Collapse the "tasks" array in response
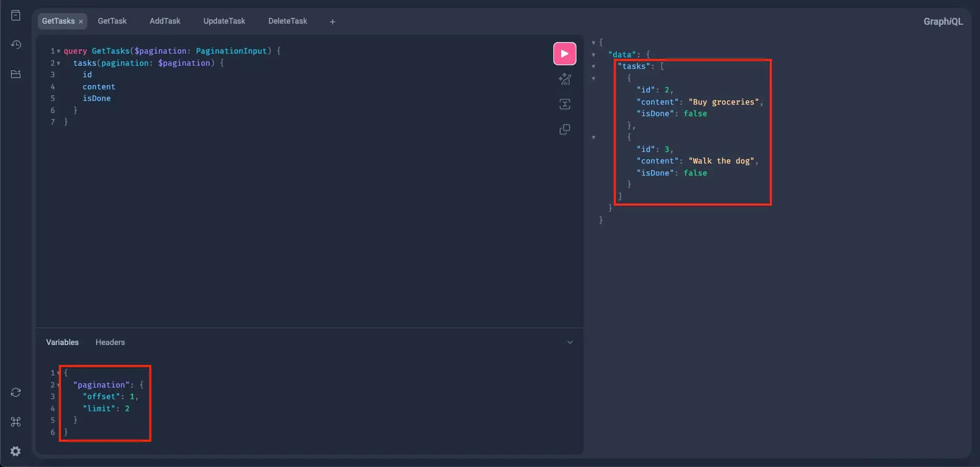Image resolution: width=980 pixels, height=467 pixels. [x=593, y=66]
